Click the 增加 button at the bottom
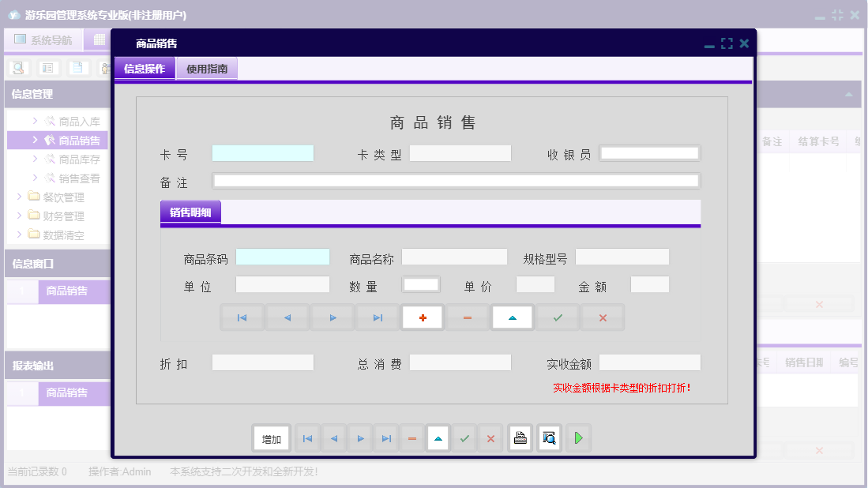 click(x=271, y=437)
